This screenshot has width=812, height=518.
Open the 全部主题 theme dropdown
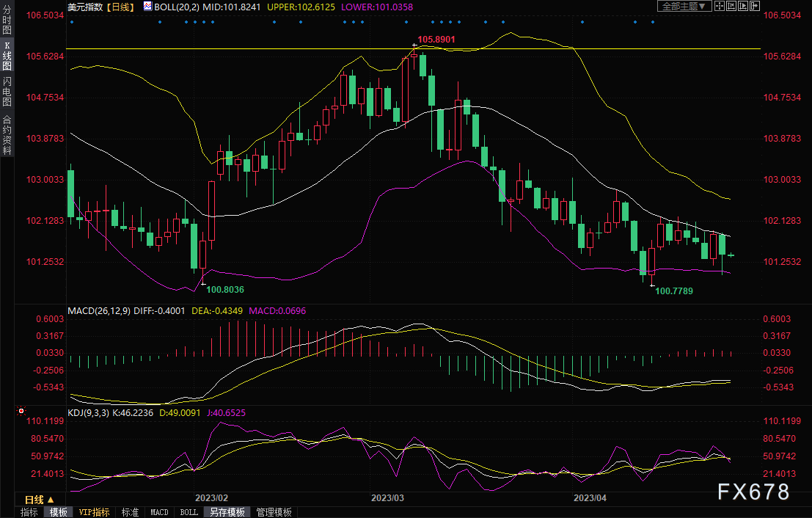(x=682, y=7)
